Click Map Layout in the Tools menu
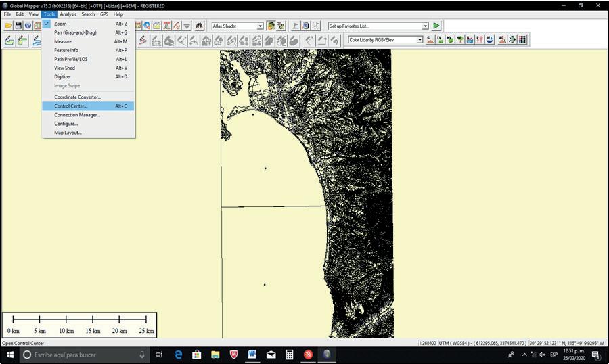Image resolution: width=609 pixels, height=364 pixels. coord(68,133)
